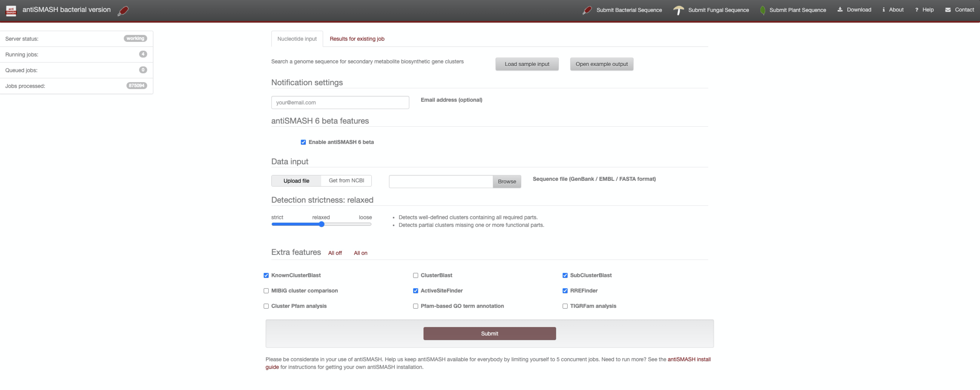Open example output
The image size is (980, 390).
602,64
